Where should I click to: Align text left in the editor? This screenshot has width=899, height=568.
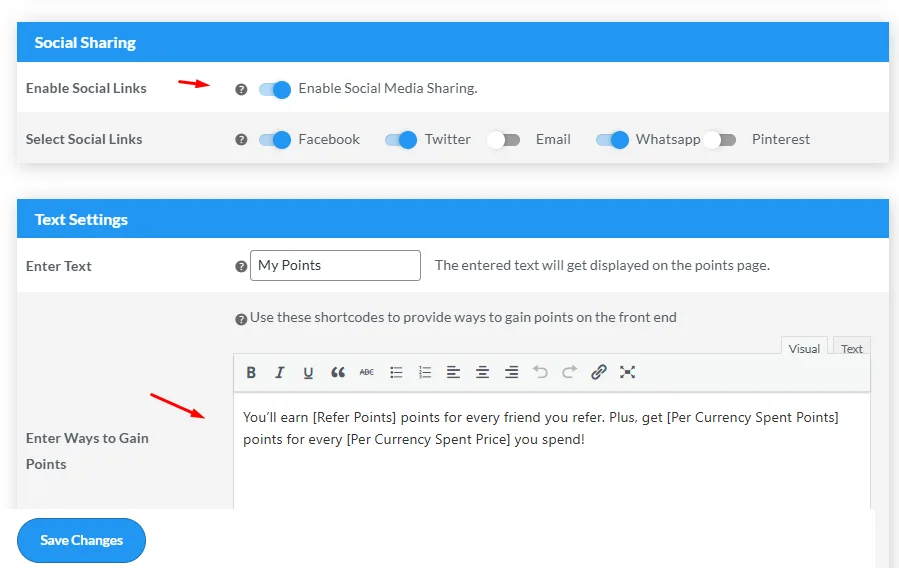(x=454, y=373)
